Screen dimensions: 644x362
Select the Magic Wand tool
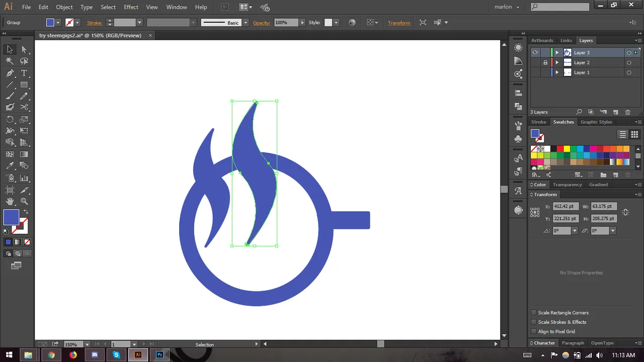[x=10, y=61]
